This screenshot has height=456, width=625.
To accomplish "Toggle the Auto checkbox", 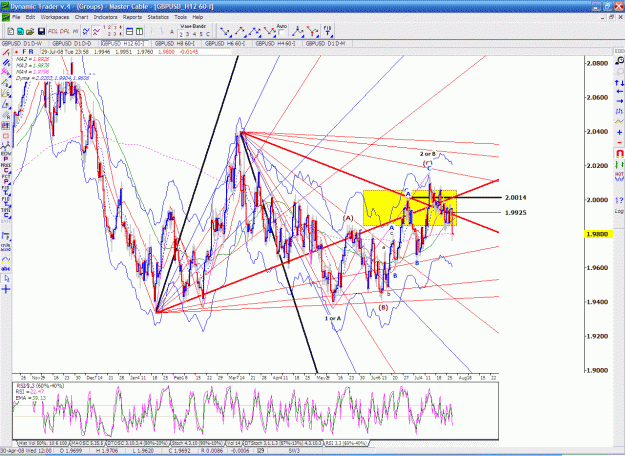I will tap(281, 32).
